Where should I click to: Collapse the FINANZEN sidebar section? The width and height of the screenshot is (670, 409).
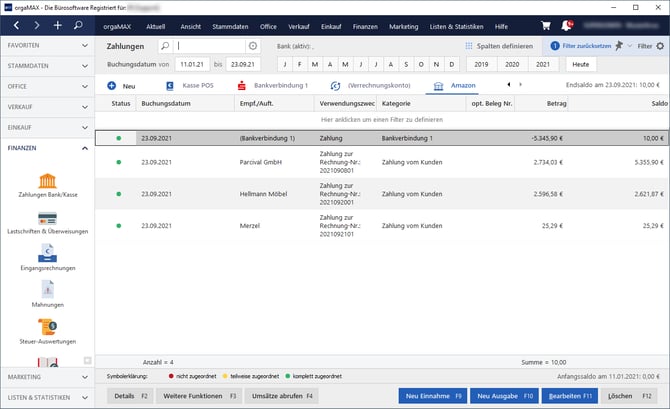click(47, 148)
